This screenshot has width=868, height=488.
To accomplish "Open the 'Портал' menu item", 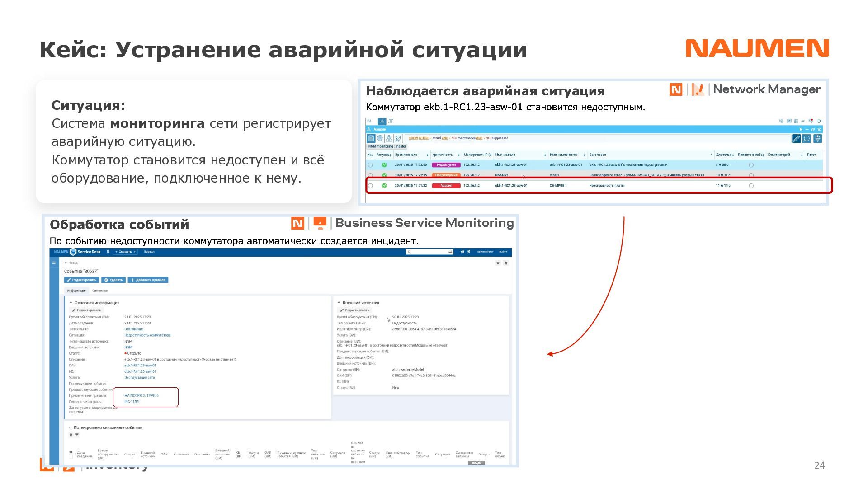I will (x=149, y=252).
